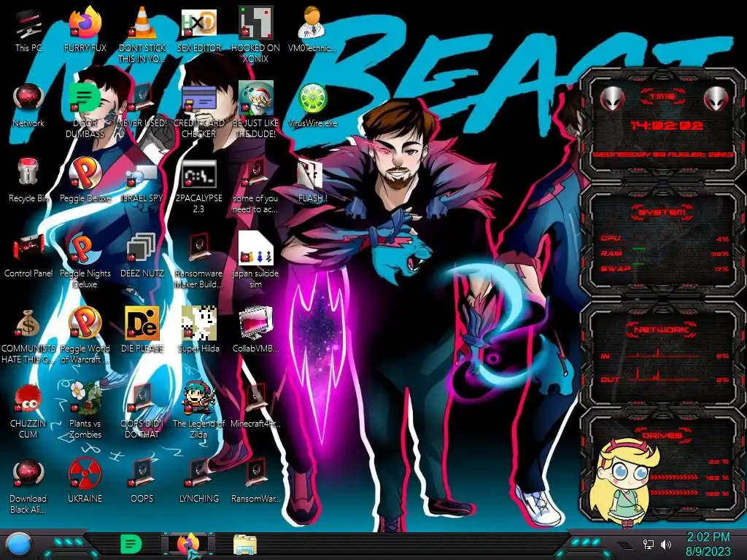Viewport: 747px width, 560px height.
Task: Click the Star Butterfly desktop mascot
Action: [624, 483]
